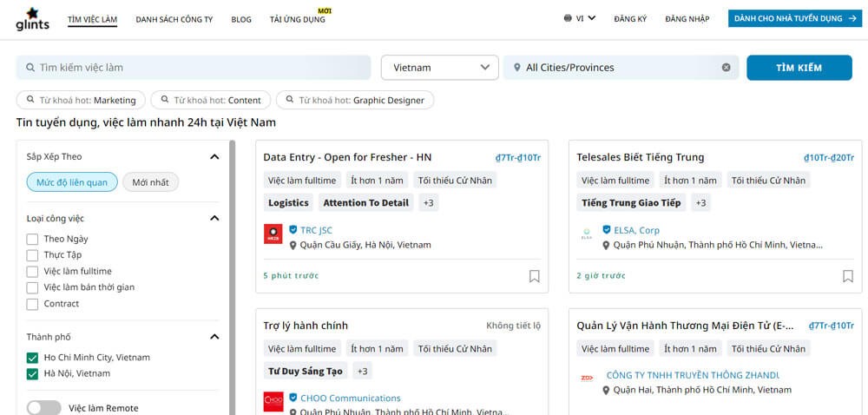Viewport: 868px width, 415px height.
Task: Select the magnifier icon in the Graphic Designer keyword chip
Action: 290,100
